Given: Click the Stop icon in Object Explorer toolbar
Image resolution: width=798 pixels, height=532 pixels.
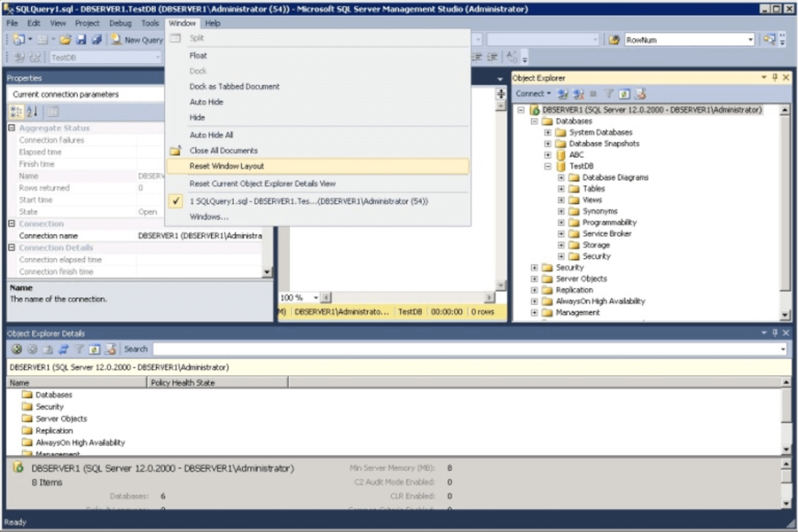Looking at the screenshot, I should pyautogui.click(x=593, y=94).
